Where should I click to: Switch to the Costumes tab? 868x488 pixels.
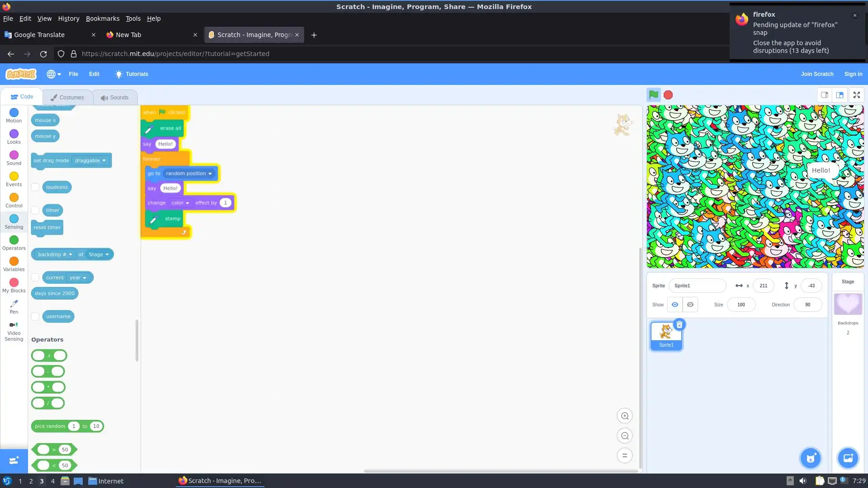[67, 97]
